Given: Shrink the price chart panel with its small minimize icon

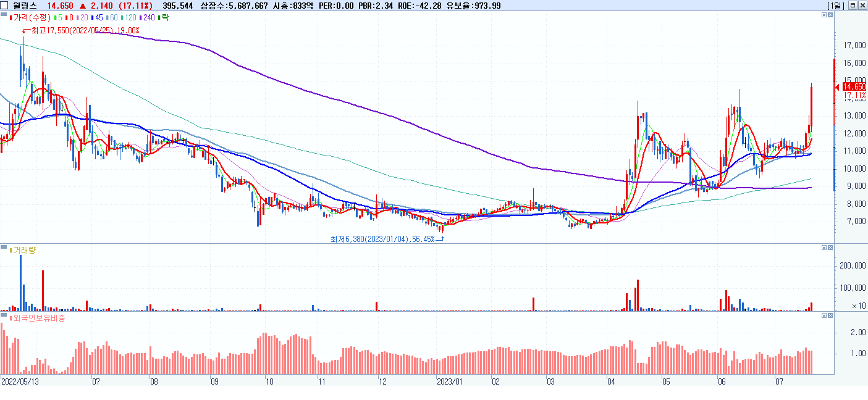Looking at the screenshot, I should [824, 15].
